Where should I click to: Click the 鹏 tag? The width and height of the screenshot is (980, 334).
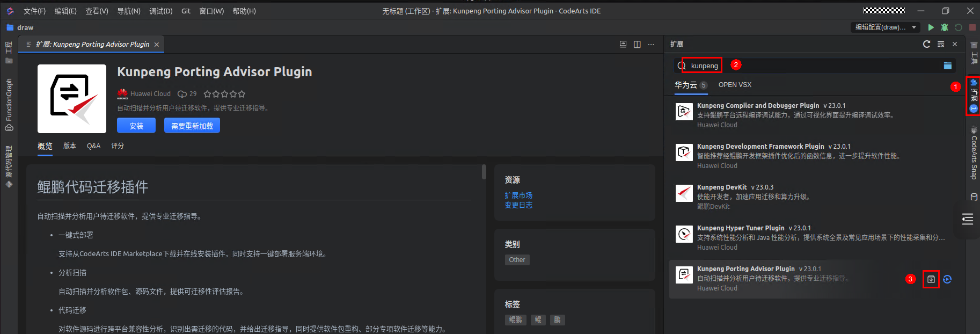557,320
